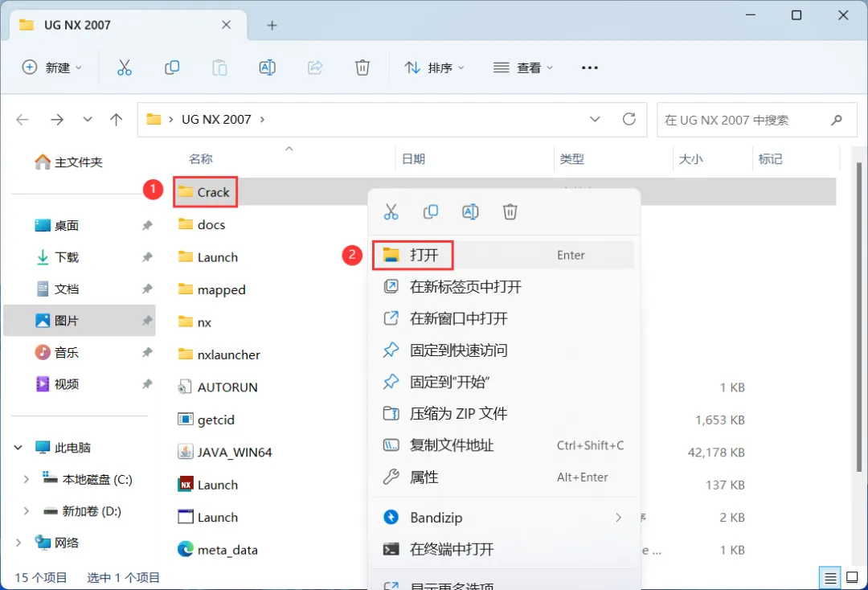Click the search box for UG NX 2007
Screen dimensions: 868x590
click(757, 120)
